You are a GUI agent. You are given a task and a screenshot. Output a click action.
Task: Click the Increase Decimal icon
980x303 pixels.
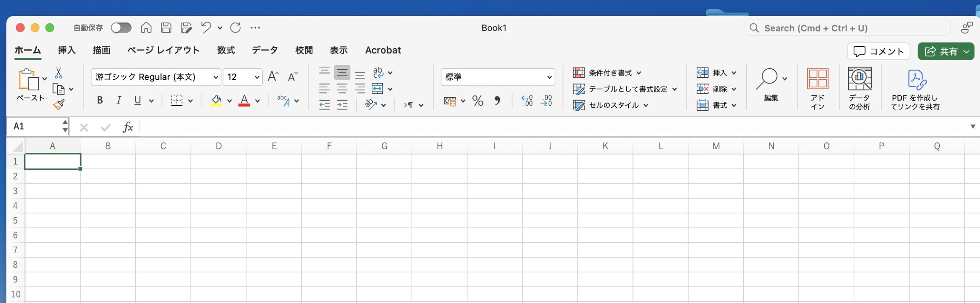[x=527, y=101]
